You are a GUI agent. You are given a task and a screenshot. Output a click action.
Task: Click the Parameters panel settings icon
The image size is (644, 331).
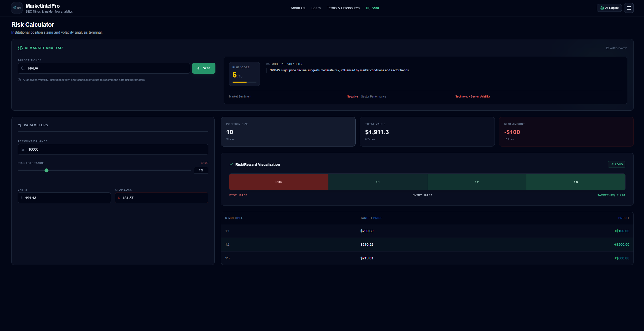pos(20,125)
